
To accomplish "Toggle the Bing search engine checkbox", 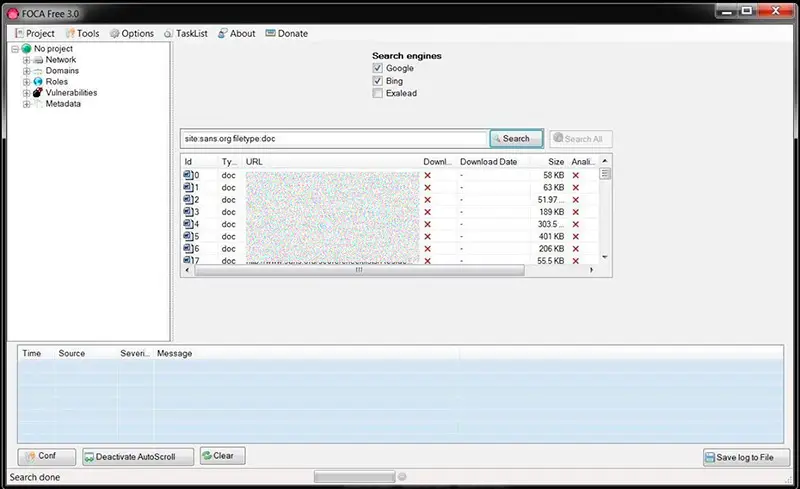I will click(378, 81).
